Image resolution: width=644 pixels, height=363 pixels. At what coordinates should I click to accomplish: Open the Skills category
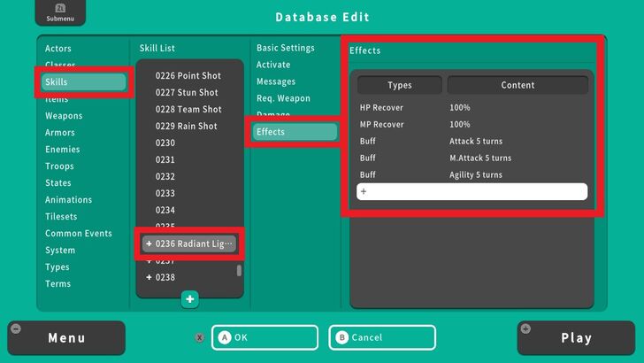click(83, 82)
